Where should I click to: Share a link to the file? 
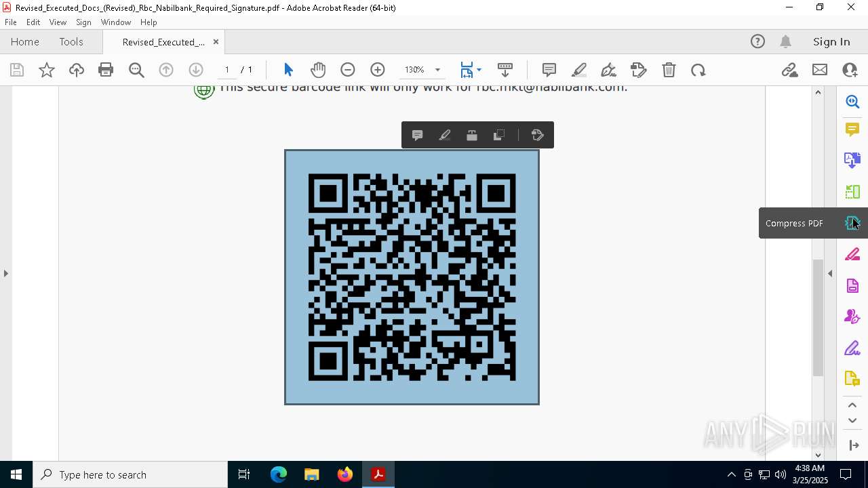point(789,70)
